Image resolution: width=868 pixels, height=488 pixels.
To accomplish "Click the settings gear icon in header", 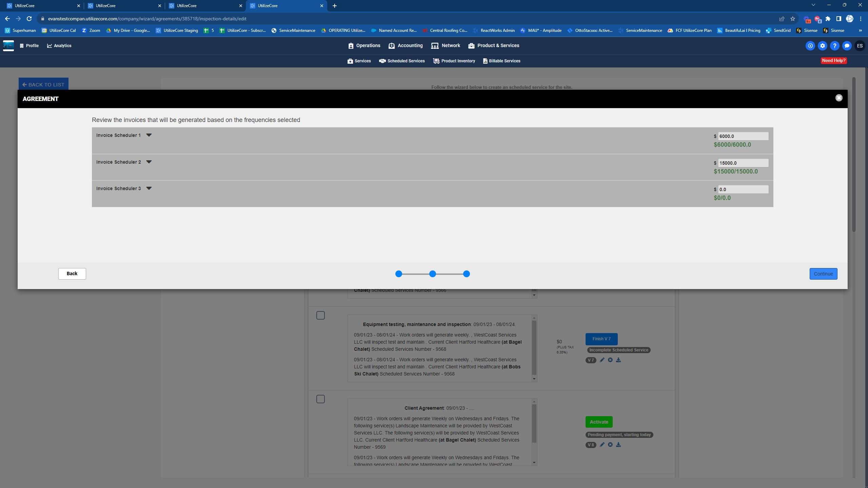I will point(822,46).
